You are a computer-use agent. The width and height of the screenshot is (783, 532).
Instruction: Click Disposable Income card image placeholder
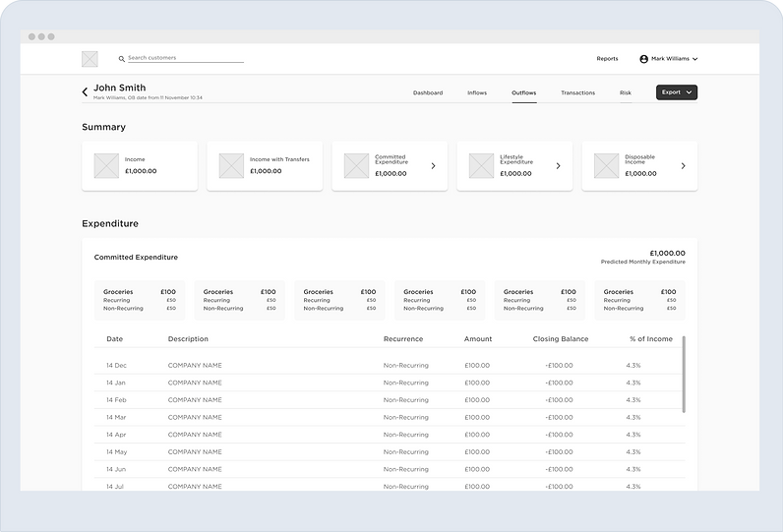click(606, 165)
